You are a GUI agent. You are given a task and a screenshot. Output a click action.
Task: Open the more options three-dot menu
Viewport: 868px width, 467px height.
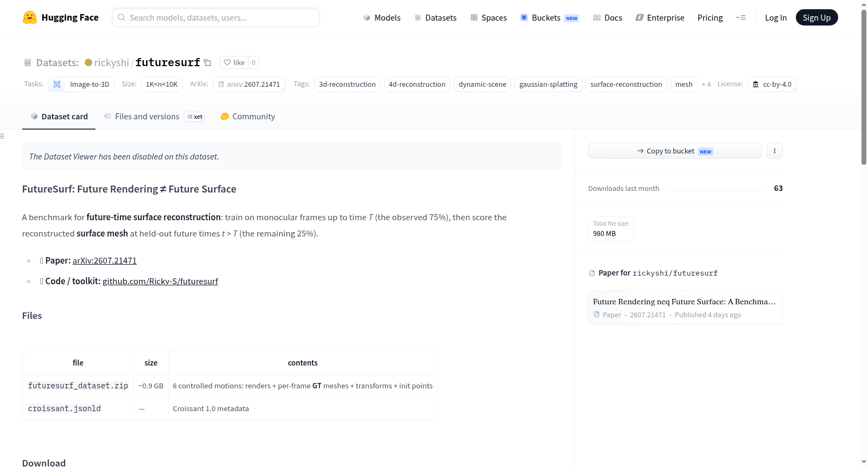[775, 151]
